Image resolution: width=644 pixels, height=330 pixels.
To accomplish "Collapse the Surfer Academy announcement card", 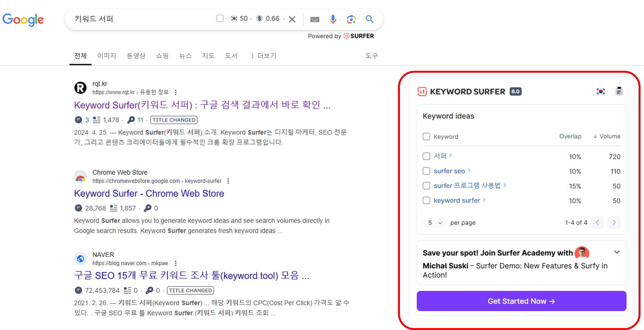I will tap(617, 252).
